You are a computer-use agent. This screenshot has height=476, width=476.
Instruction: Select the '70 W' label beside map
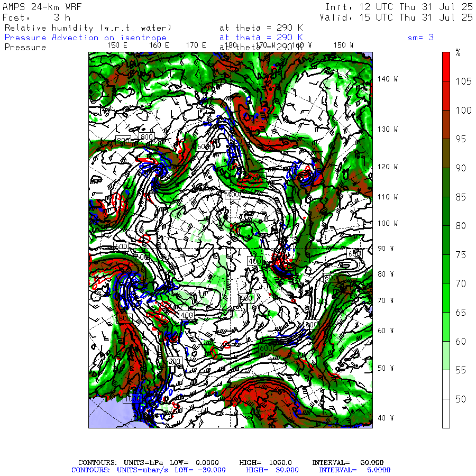386,300
